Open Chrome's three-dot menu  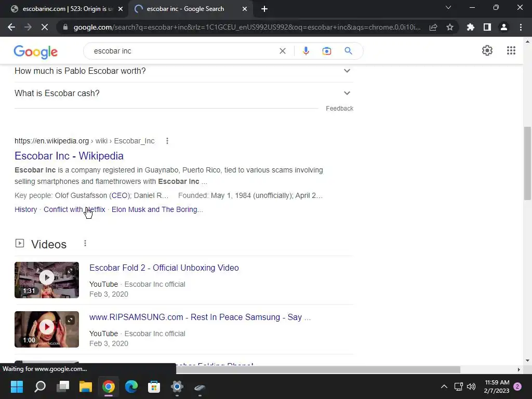pos(521,27)
